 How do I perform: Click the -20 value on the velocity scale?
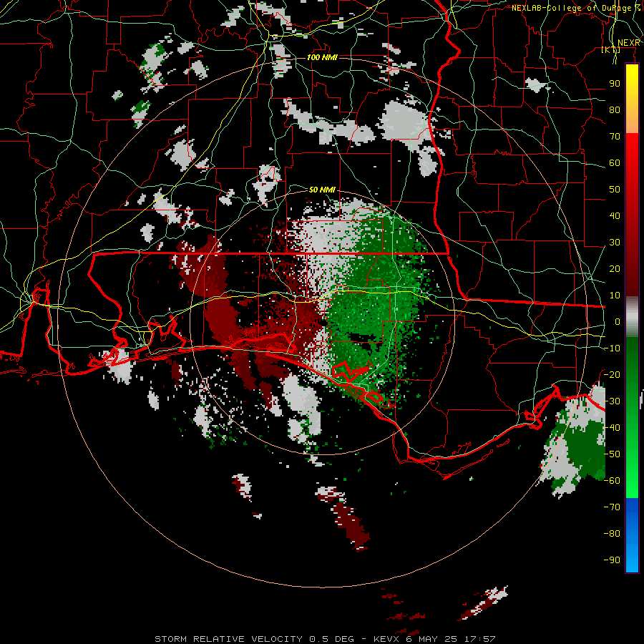click(x=612, y=374)
